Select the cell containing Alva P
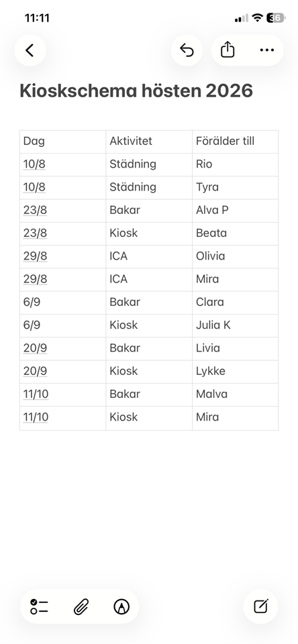This screenshot has width=298, height=644. pos(236,211)
